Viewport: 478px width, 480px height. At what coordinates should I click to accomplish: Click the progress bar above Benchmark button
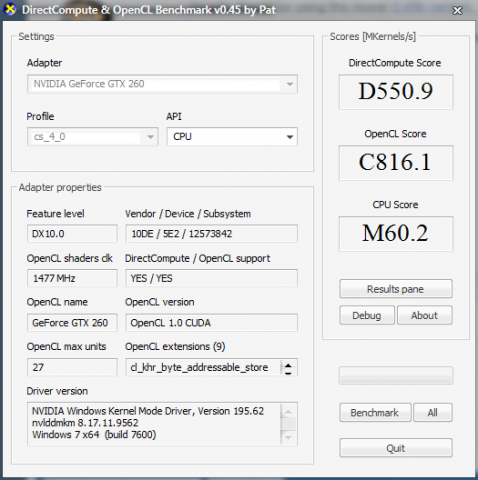396,376
